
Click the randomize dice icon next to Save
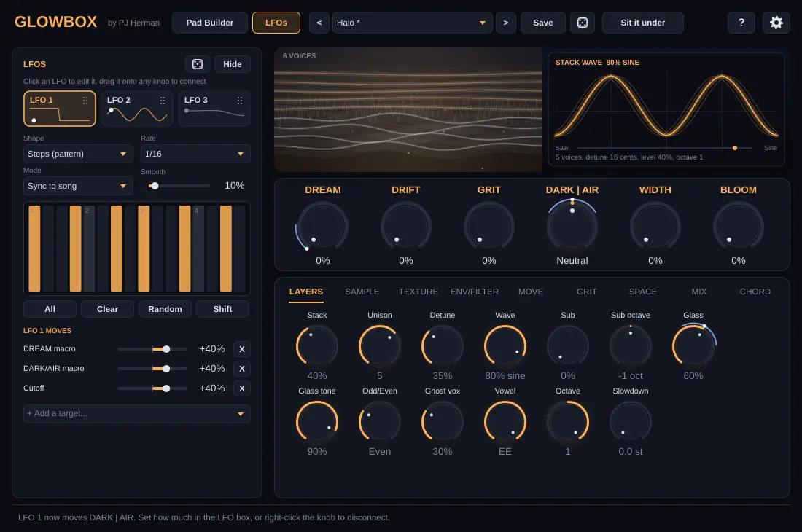pyautogui.click(x=582, y=23)
